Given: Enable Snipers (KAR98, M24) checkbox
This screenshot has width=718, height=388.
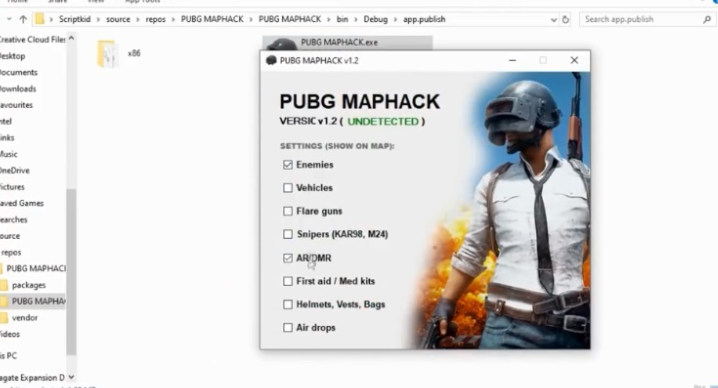Looking at the screenshot, I should [x=288, y=235].
